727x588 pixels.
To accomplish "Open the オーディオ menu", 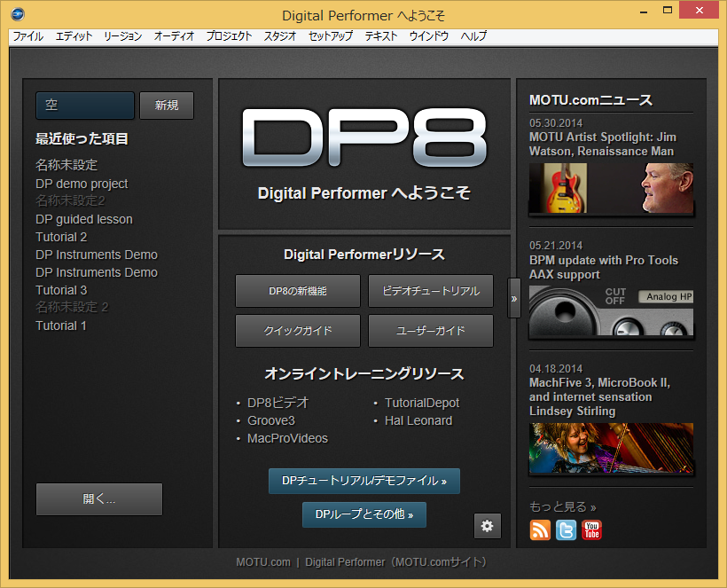I will [174, 36].
